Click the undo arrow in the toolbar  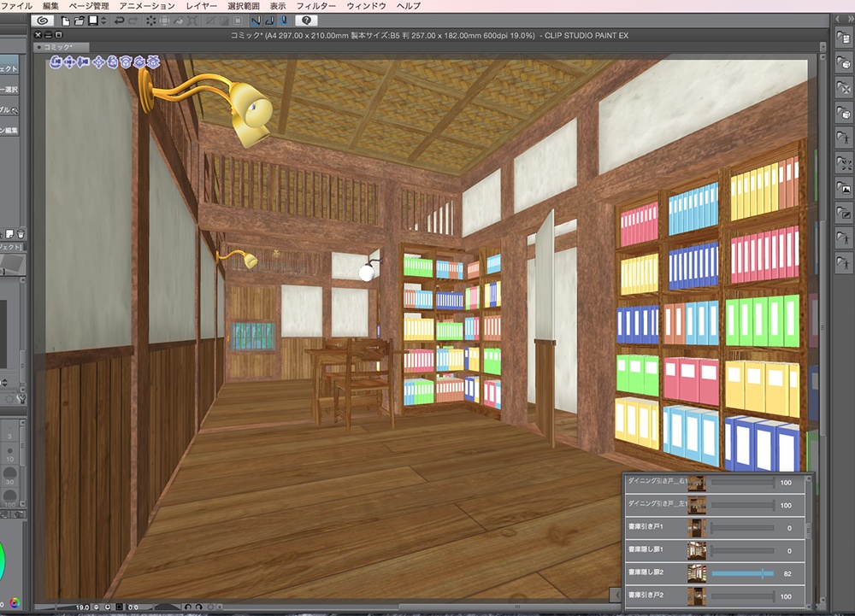click(119, 21)
